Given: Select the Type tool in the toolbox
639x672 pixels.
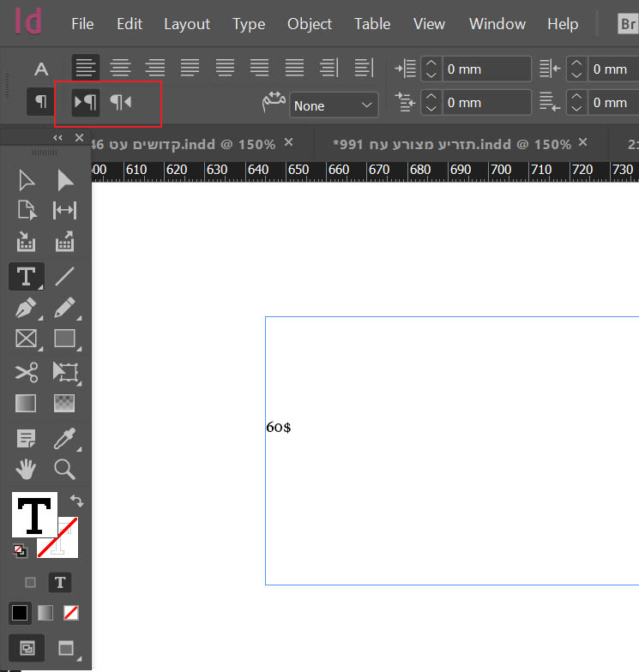Looking at the screenshot, I should 26,276.
